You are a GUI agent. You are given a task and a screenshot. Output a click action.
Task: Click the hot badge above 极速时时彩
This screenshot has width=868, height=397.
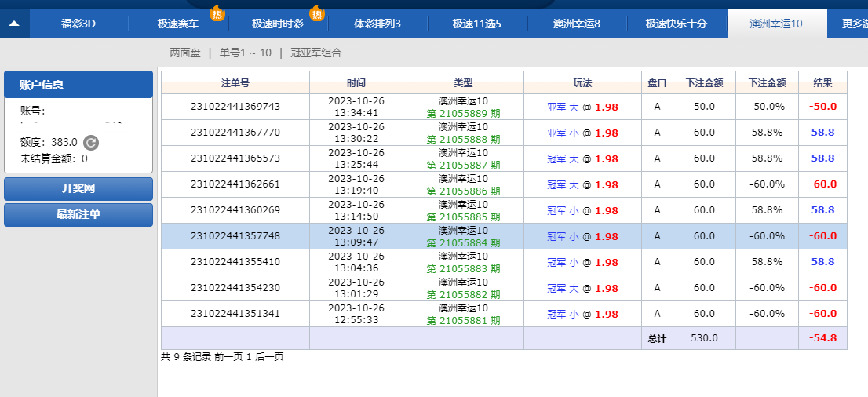click(316, 13)
